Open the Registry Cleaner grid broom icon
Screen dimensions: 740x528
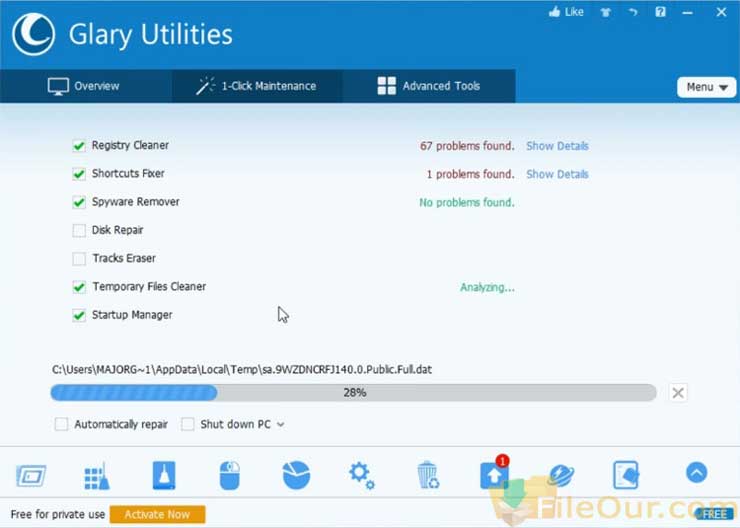tap(97, 476)
